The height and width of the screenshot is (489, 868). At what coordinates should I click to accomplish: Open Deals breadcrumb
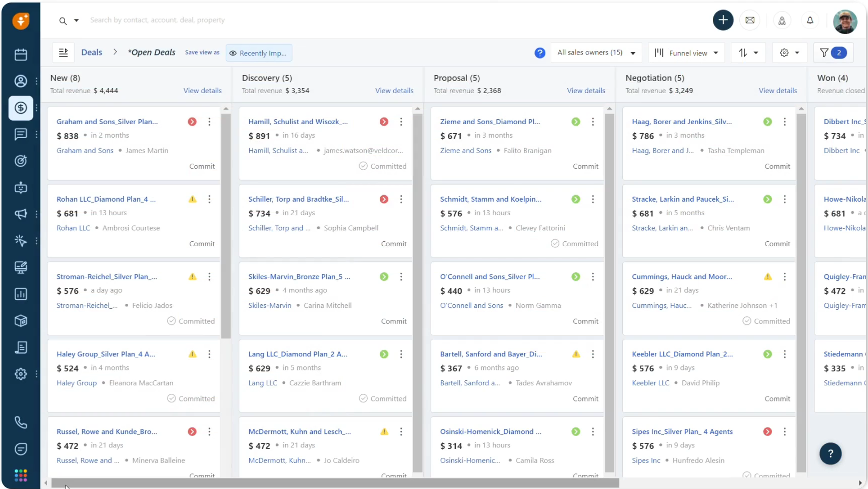coord(92,53)
